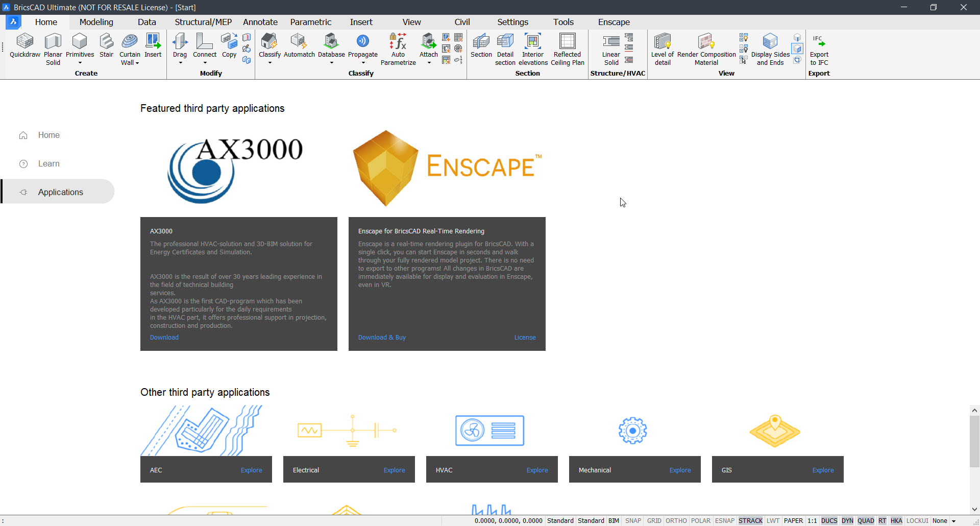Expand the Curtain Wall dropdown
This screenshot has width=980, height=526.
pyautogui.click(x=137, y=63)
